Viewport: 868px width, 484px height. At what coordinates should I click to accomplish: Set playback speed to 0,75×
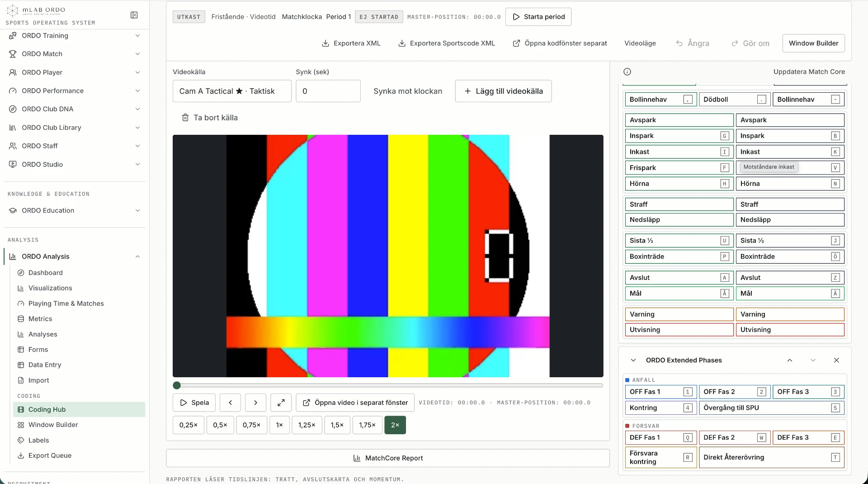pos(251,425)
